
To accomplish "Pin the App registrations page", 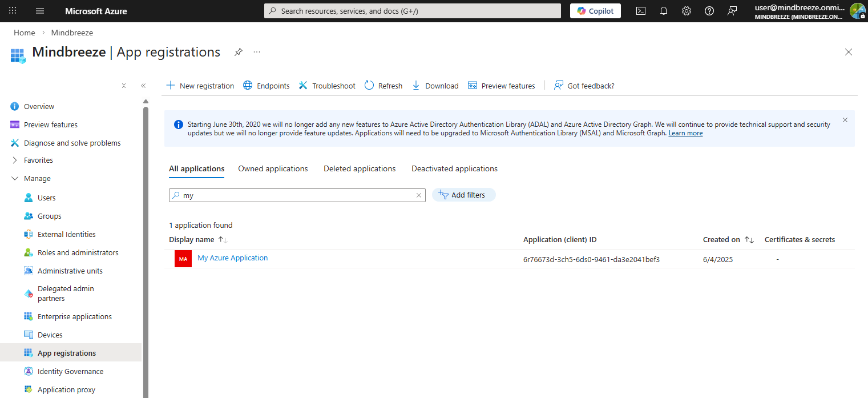I will pyautogui.click(x=239, y=52).
